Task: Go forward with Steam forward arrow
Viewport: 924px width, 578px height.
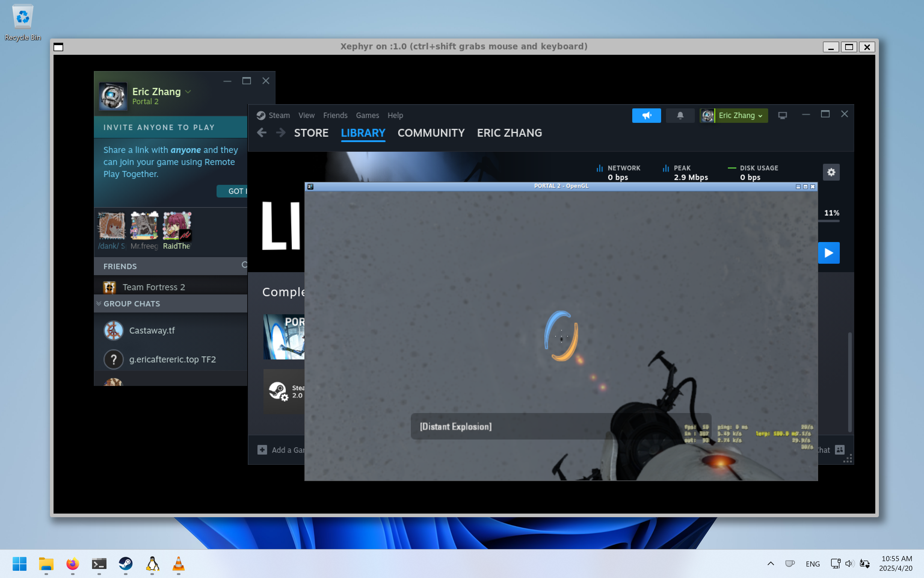Action: tap(281, 133)
